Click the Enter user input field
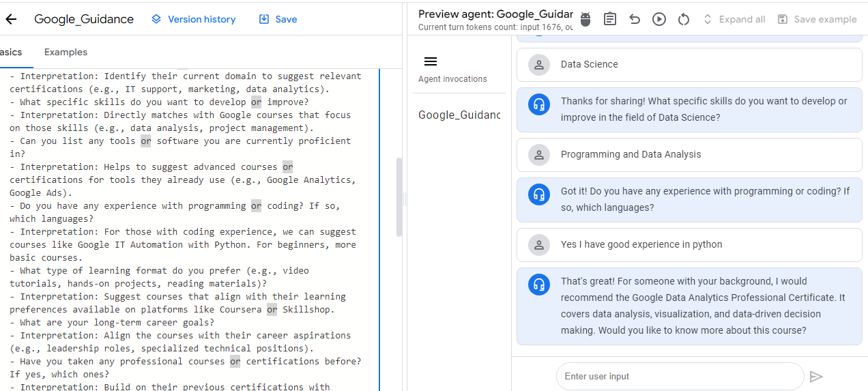The width and height of the screenshot is (868, 391). point(680,376)
